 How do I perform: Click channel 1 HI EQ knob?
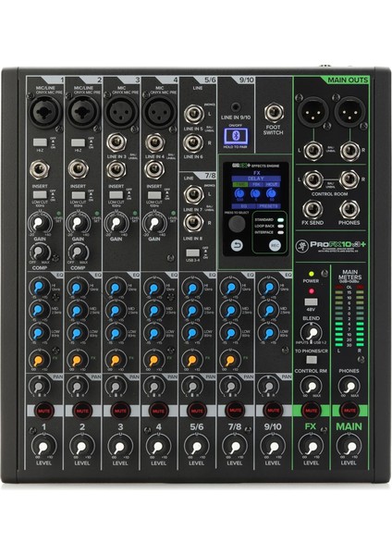(x=38, y=287)
